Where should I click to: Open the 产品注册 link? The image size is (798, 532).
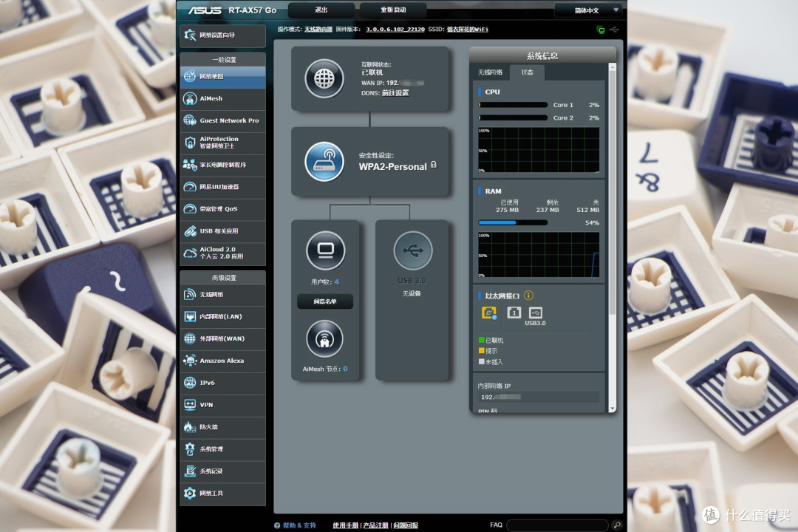point(376,525)
